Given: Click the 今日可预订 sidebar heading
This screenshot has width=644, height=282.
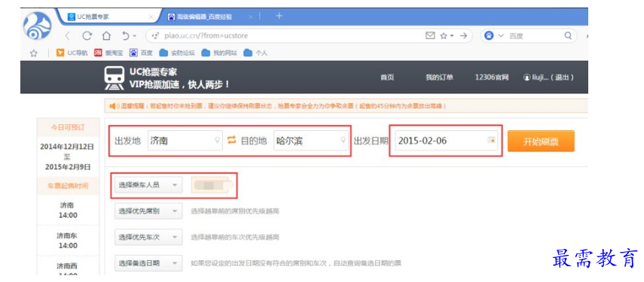Looking at the screenshot, I should 68,128.
